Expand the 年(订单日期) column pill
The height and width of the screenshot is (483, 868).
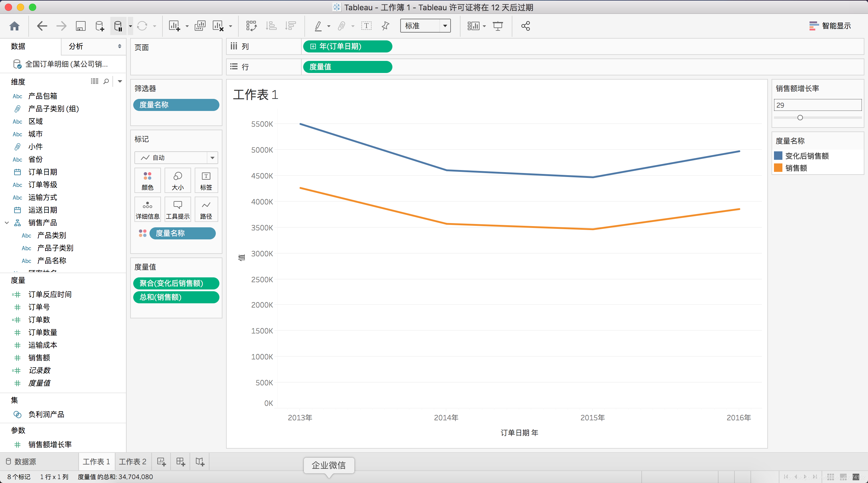tap(313, 46)
